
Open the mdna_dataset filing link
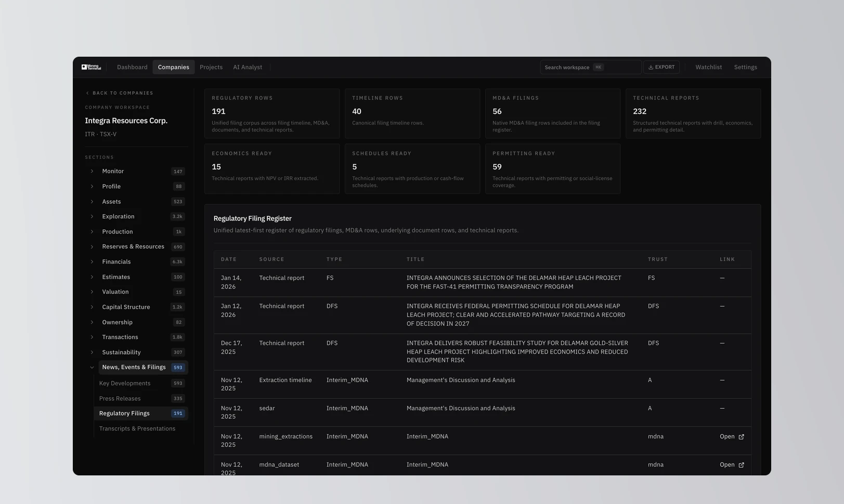pos(732,465)
